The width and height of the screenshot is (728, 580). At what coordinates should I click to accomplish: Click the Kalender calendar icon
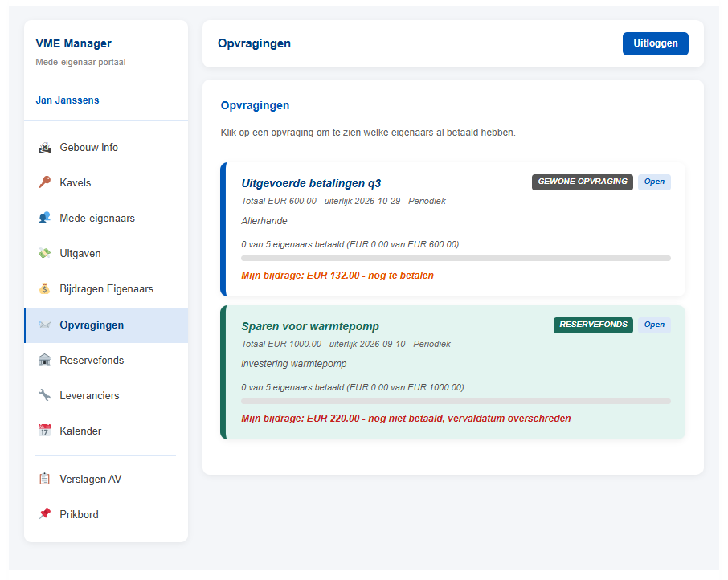click(x=44, y=431)
